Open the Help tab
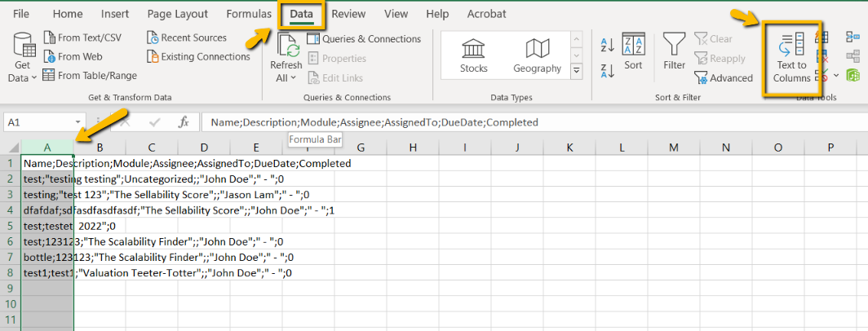 click(438, 14)
